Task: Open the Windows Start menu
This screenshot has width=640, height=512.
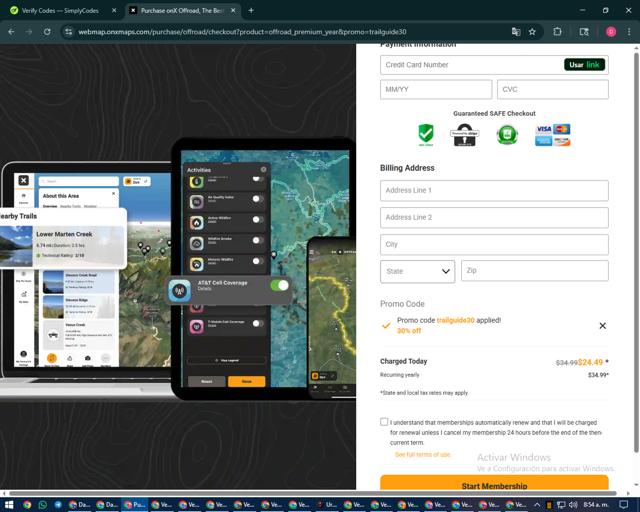Action: (x=9, y=505)
